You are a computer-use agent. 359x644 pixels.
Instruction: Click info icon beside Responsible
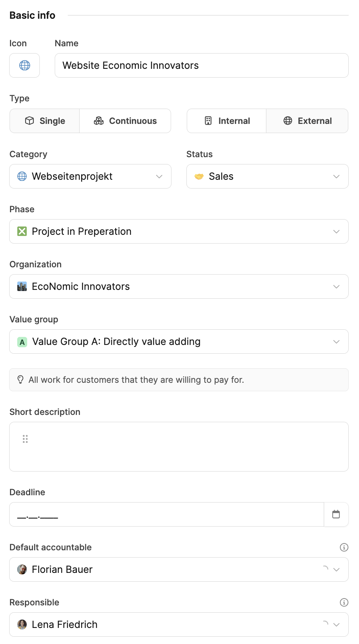pyautogui.click(x=344, y=602)
